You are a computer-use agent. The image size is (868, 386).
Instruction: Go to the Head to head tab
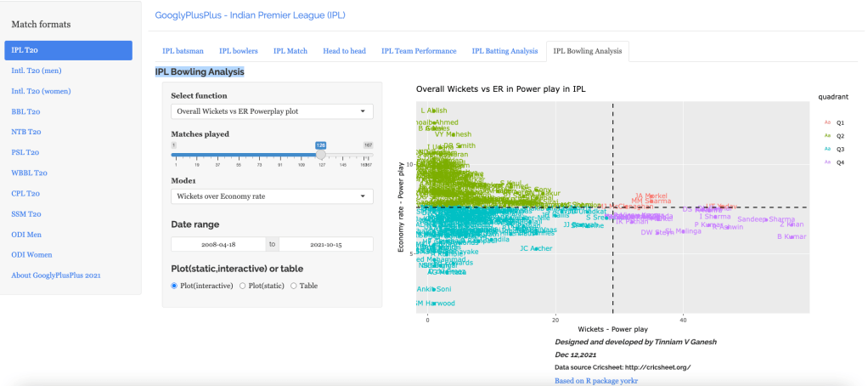pyautogui.click(x=344, y=51)
